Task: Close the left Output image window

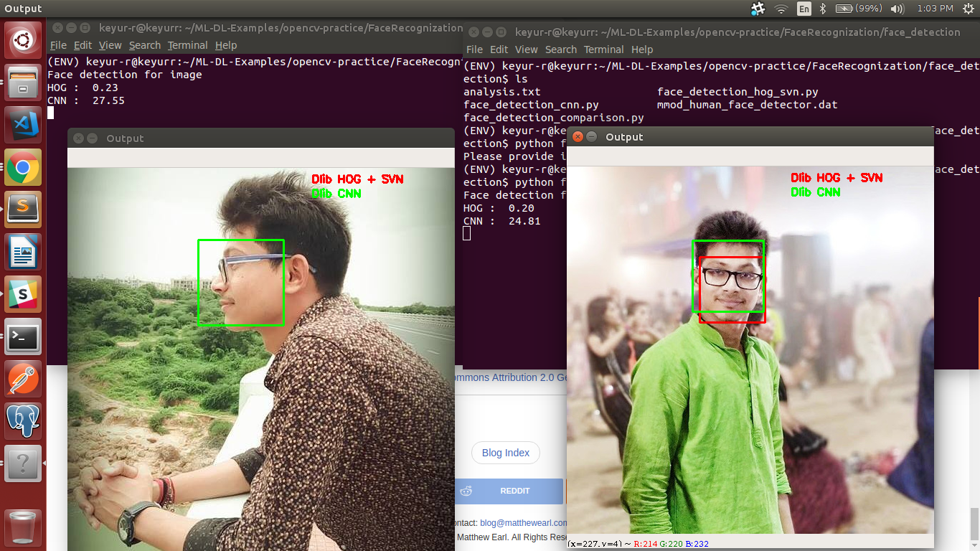Action: [79, 138]
